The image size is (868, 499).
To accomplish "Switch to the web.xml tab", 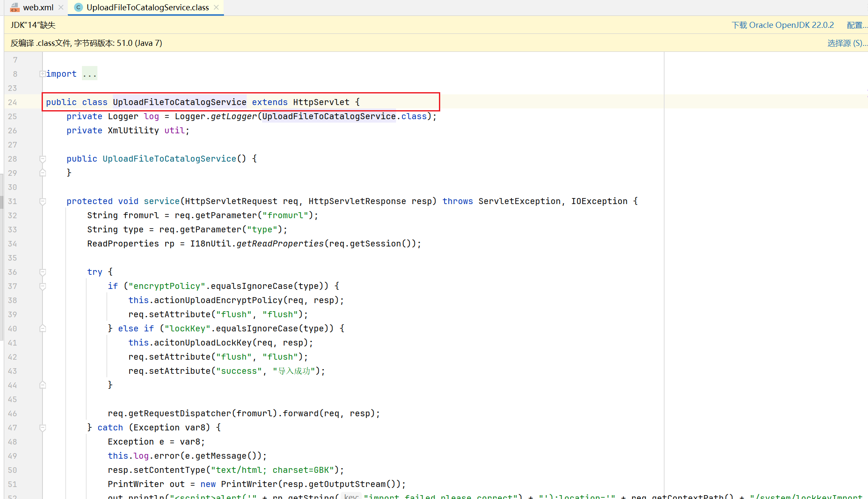I will tap(38, 7).
